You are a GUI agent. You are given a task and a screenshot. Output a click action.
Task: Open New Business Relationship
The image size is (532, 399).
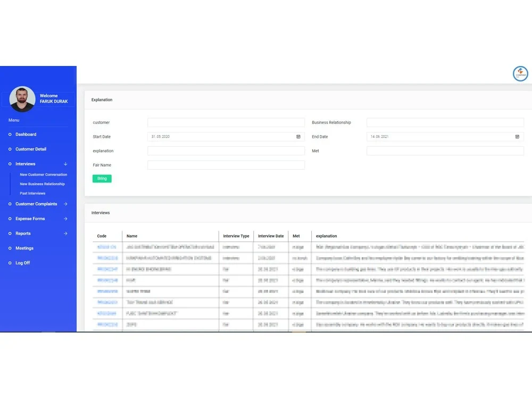[42, 184]
